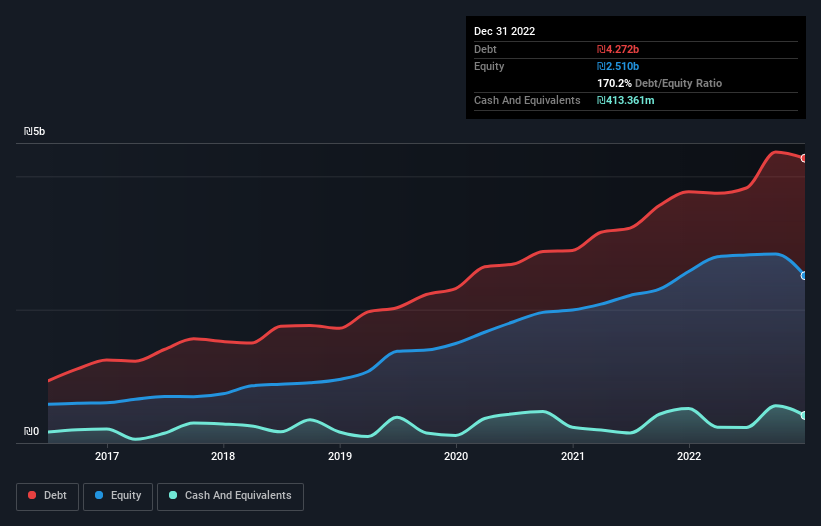The image size is (821, 526).
Task: Click the 2021 x-axis label
Action: (573, 456)
